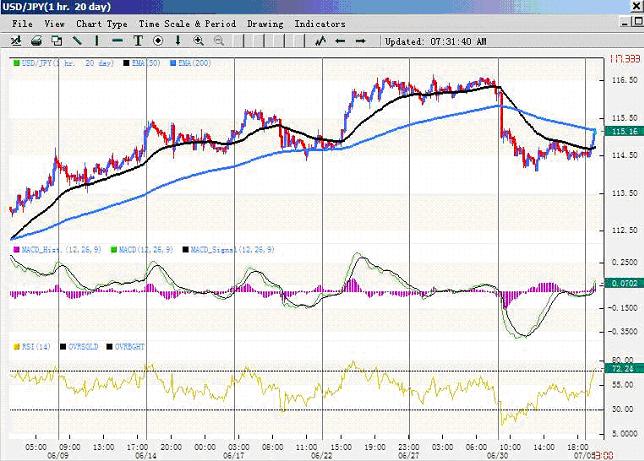The image size is (644, 461).
Task: Open the Drawing menu
Action: pyautogui.click(x=265, y=23)
